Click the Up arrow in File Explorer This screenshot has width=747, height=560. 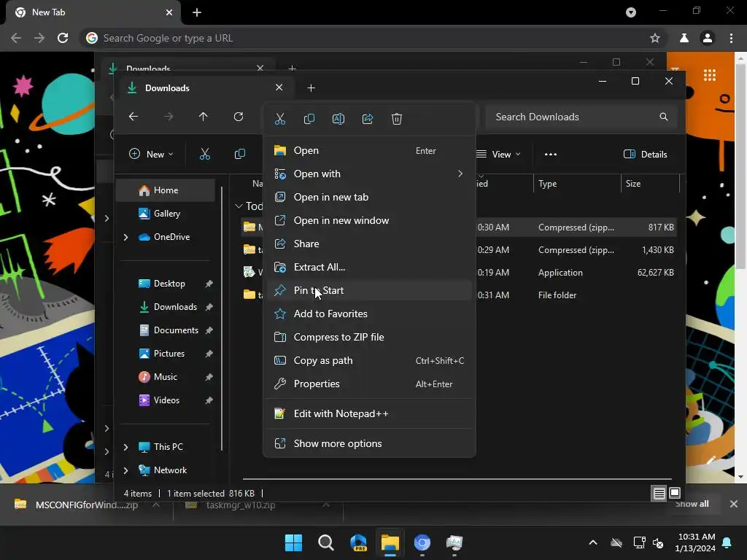pyautogui.click(x=204, y=117)
